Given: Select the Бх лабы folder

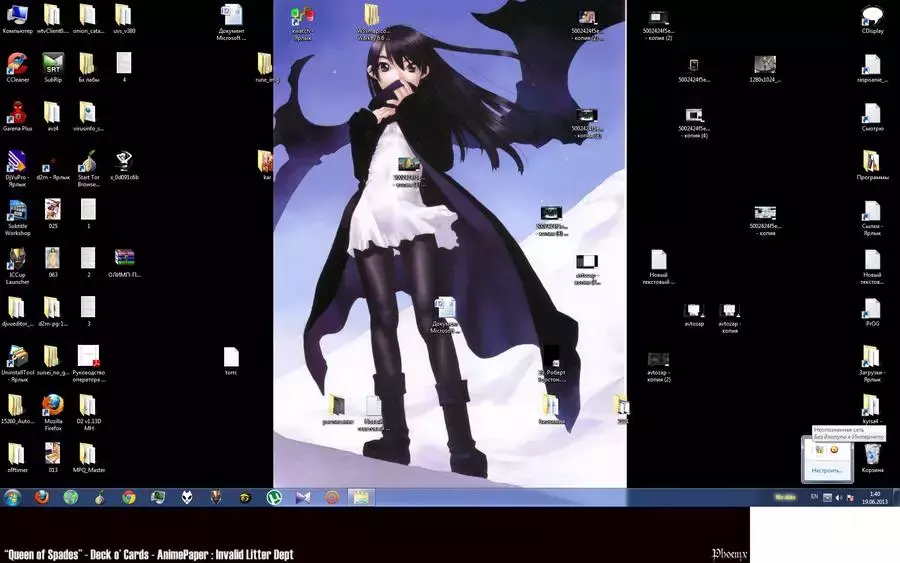Looking at the screenshot, I should click(88, 68).
